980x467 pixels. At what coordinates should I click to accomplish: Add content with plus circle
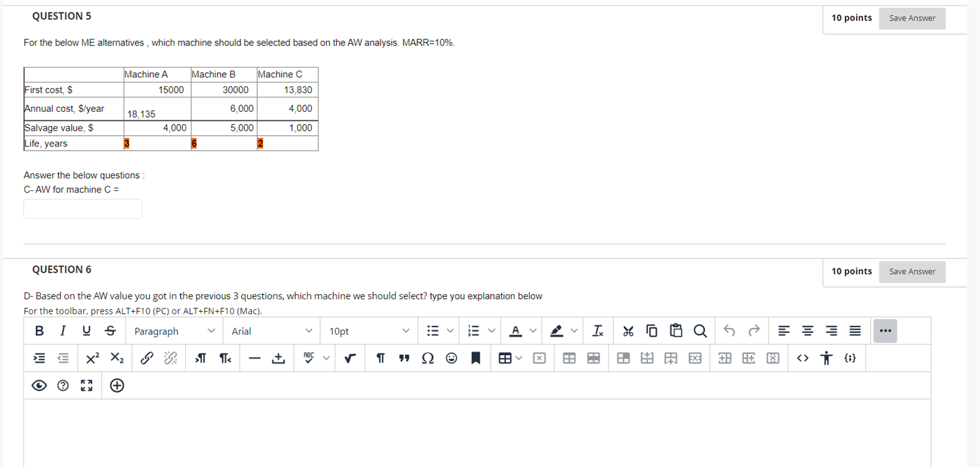[x=117, y=386]
